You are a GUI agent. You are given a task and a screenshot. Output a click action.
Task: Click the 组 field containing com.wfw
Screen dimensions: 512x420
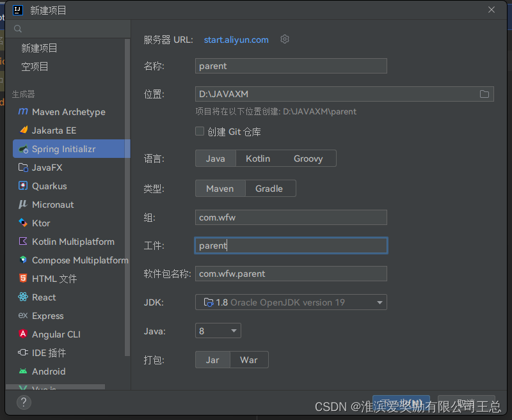tap(291, 217)
